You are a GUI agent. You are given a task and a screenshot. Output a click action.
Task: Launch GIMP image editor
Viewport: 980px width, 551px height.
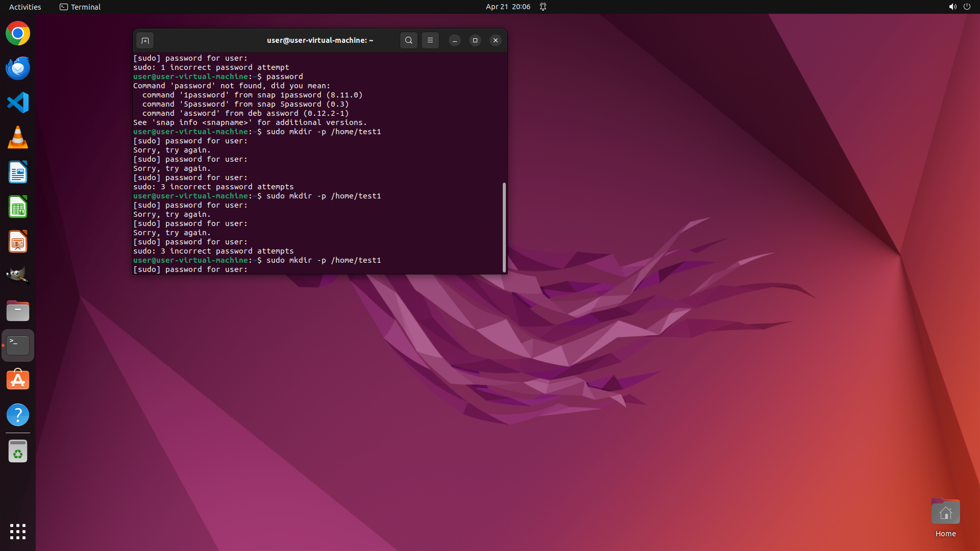(18, 276)
